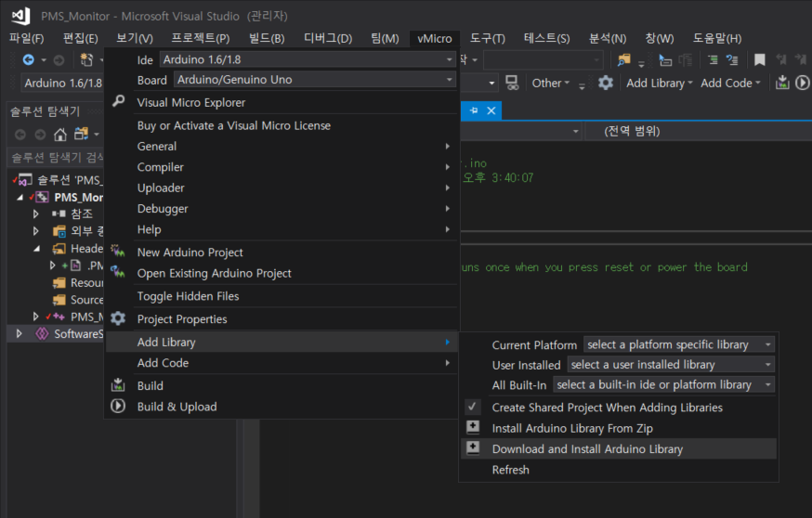Open the 도움말(H) menu
This screenshot has height=518, width=812.
[717, 38]
